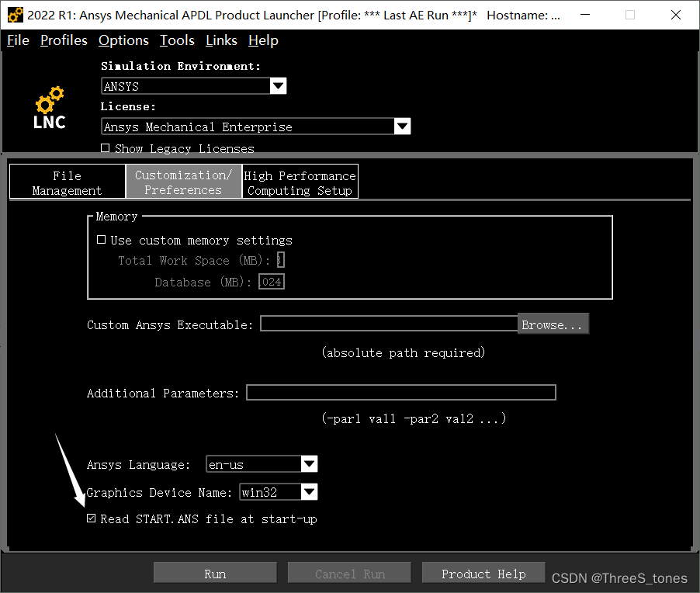Screen dimensions: 700x593
Task: Expand the Graphics Device Name dropdown arrow
Action: point(310,492)
